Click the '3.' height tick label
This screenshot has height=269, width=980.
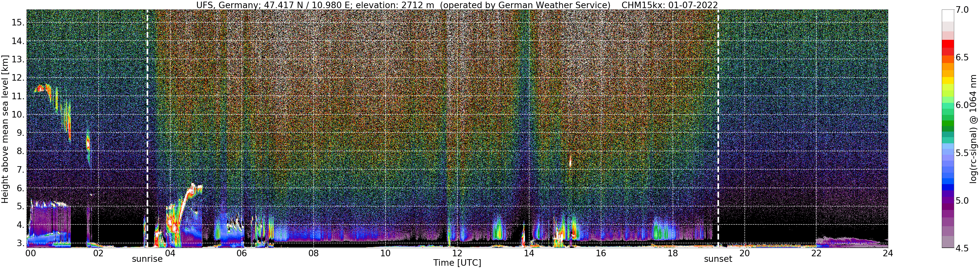(x=20, y=243)
